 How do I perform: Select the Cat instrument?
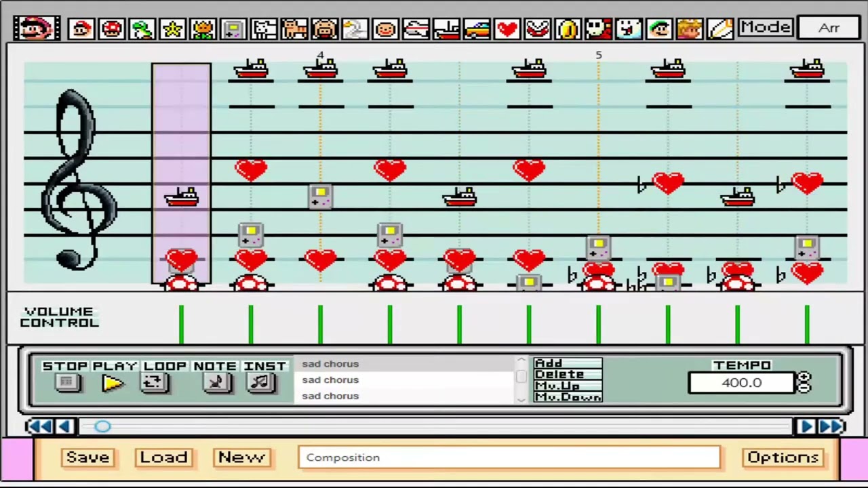[294, 28]
